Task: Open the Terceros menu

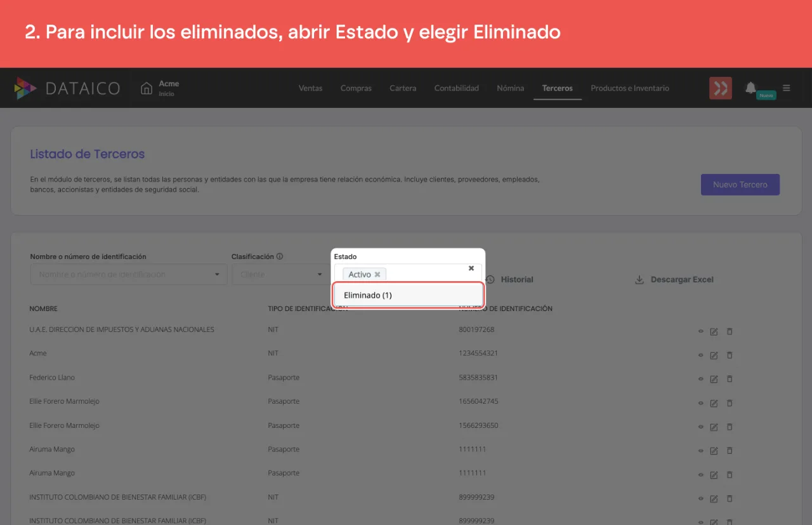Action: point(558,88)
